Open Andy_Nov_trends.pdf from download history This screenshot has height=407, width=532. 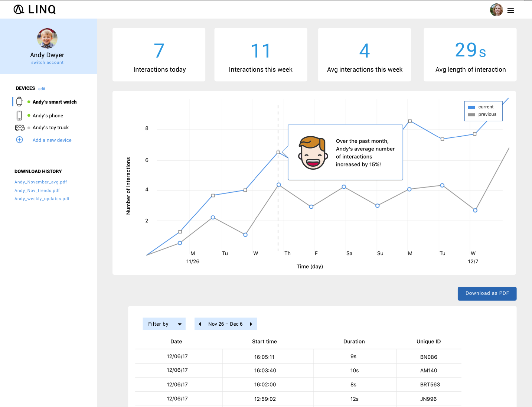[x=37, y=191]
